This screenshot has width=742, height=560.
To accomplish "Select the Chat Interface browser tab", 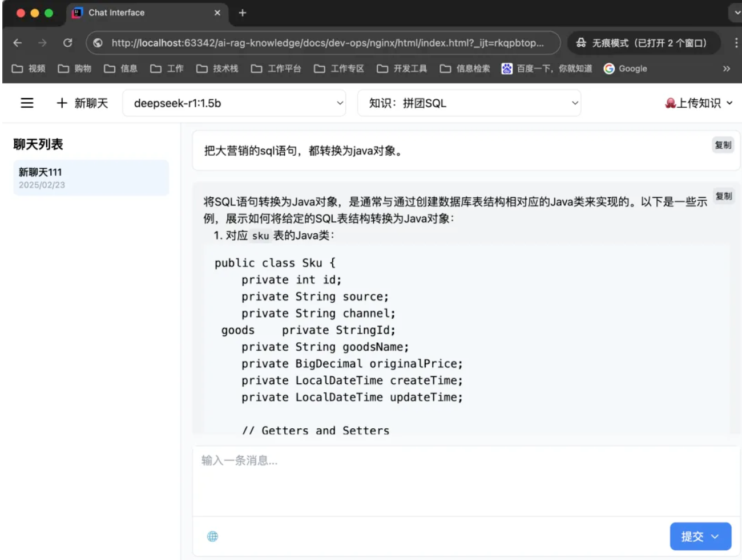I will click(x=147, y=13).
